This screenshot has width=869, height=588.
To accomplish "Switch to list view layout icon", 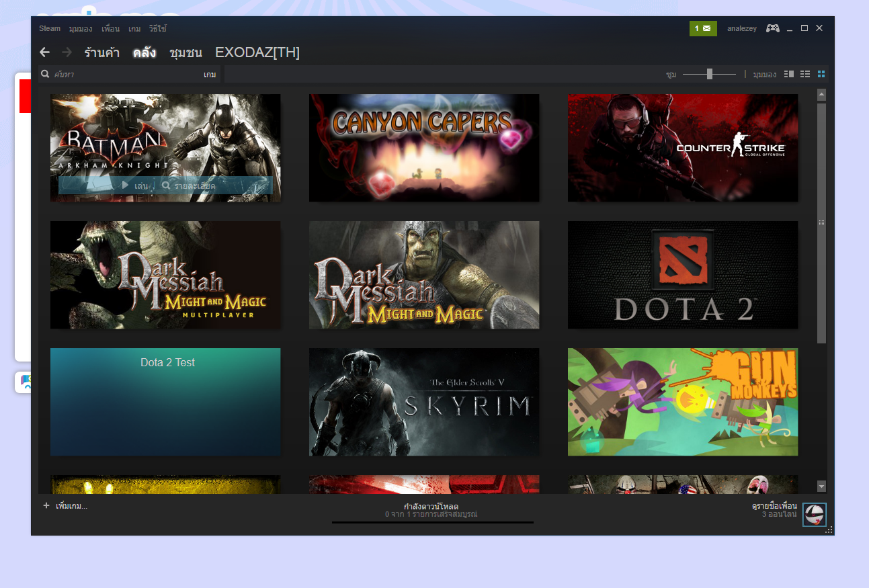I will 805,74.
